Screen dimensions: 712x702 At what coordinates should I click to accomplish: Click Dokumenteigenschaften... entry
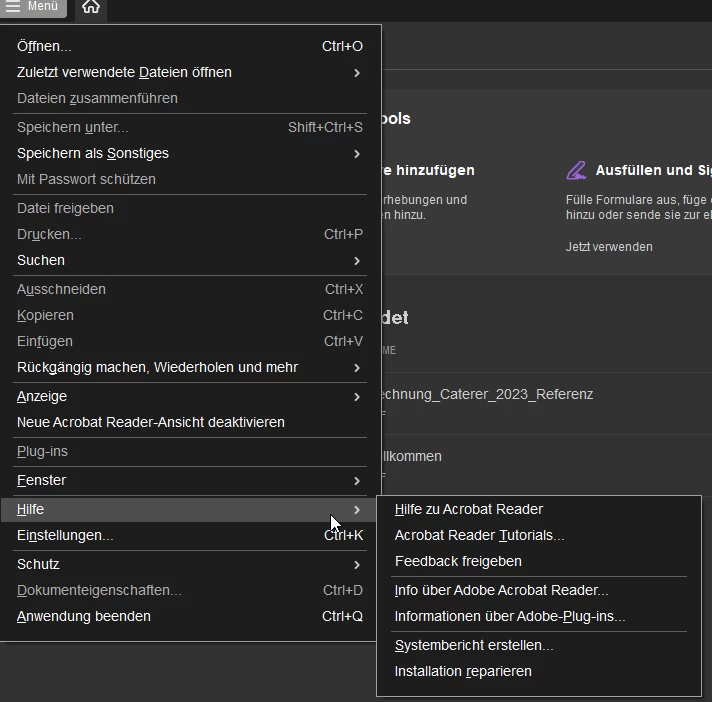(x=190, y=590)
